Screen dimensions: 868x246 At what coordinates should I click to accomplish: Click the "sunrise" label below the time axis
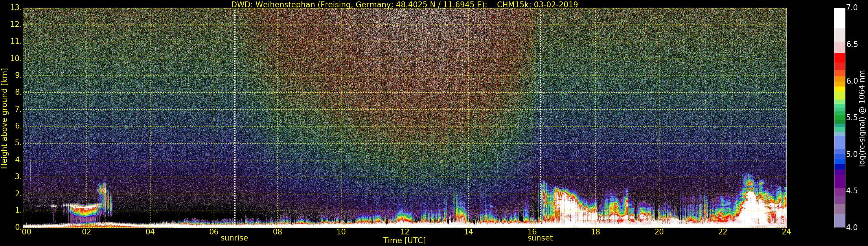(x=234, y=238)
